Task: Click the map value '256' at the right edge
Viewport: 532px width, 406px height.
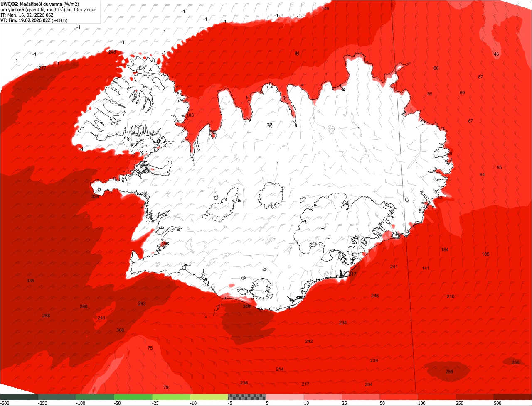Action: (x=515, y=363)
